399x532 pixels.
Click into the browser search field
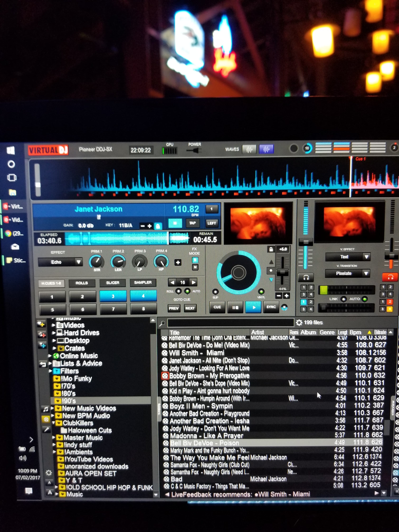pyautogui.click(x=230, y=323)
